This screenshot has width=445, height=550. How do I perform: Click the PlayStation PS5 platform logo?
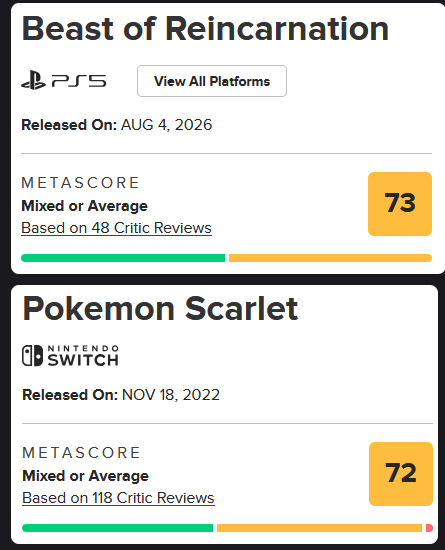(x=63, y=80)
